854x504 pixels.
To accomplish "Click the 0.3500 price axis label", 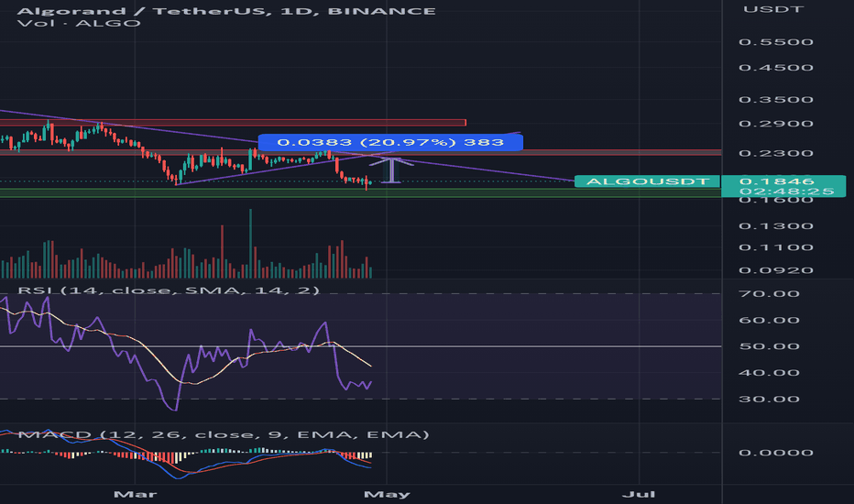I will 776,100.
